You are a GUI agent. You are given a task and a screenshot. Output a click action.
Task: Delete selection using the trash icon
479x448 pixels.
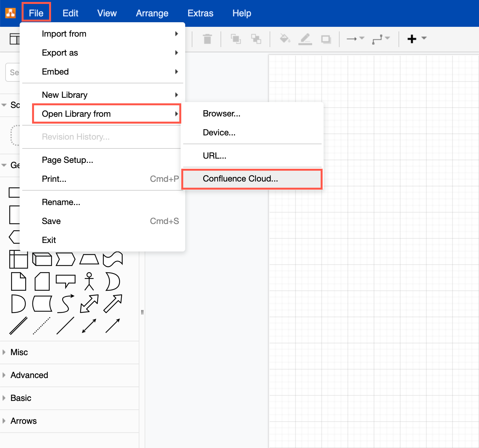point(207,39)
